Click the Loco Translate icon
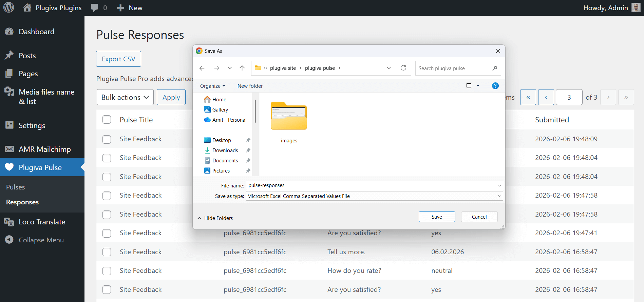This screenshot has width=644, height=302. pos(9,222)
